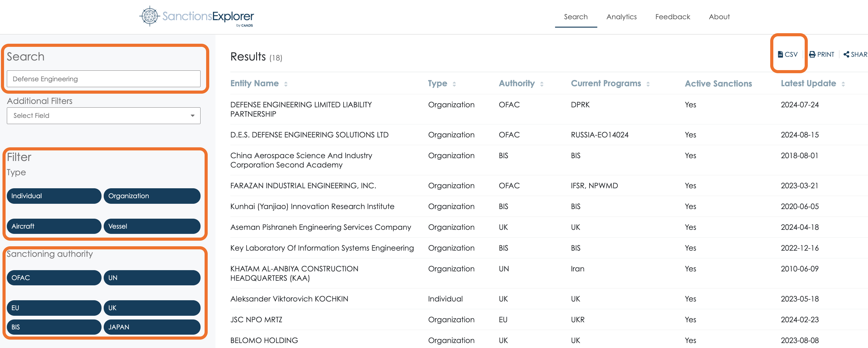Image resolution: width=868 pixels, height=348 pixels.
Task: Open Kunhai (Yanjiao) Innovation Research Institute entry
Action: pos(312,206)
